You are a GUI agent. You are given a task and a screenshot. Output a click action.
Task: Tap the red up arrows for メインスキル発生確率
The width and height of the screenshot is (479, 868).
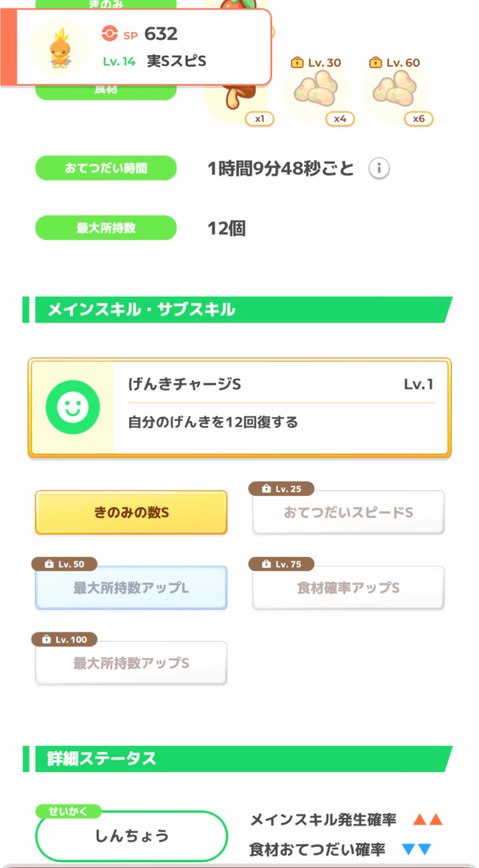(428, 820)
